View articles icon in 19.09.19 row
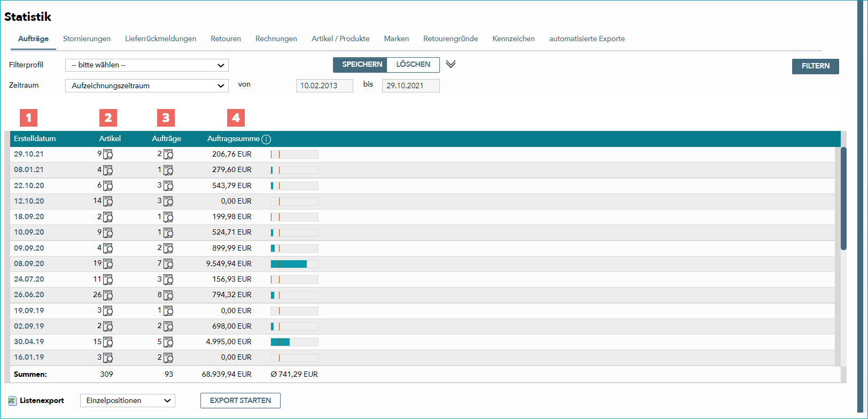 click(x=108, y=311)
